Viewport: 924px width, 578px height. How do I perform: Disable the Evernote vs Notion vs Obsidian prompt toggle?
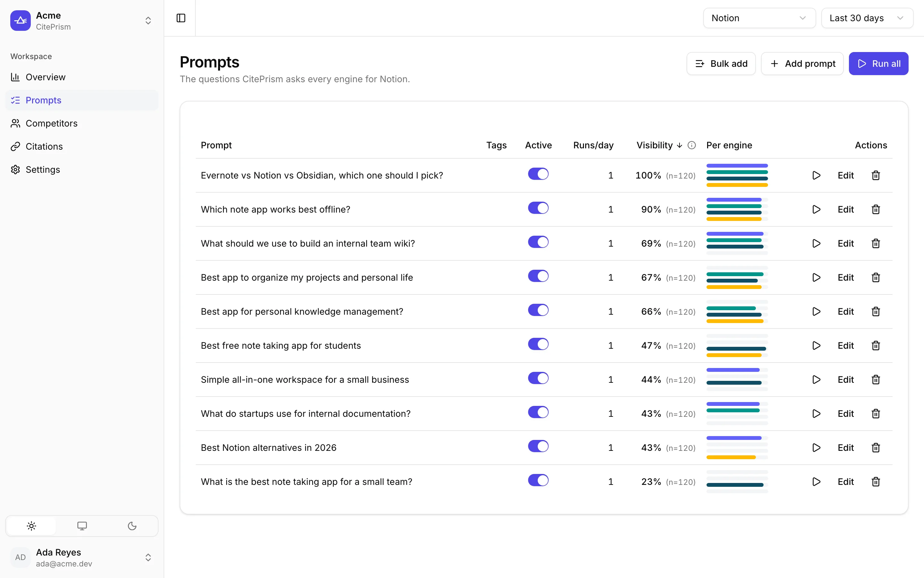coord(538,174)
